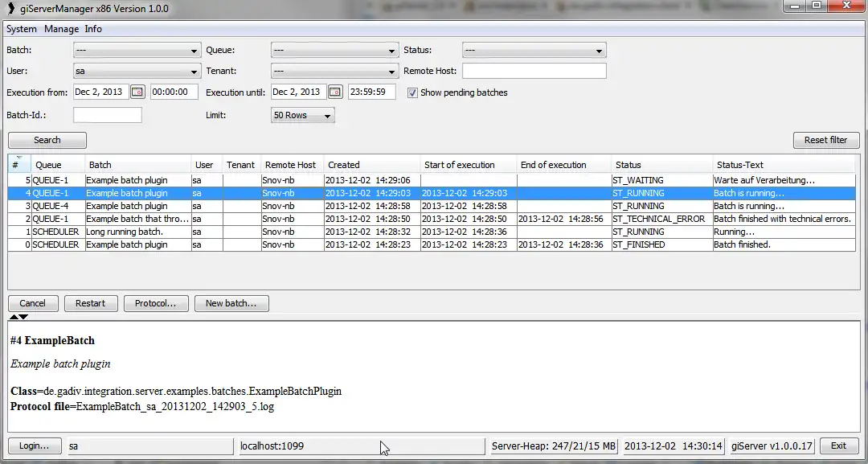Select the ST_TECHNICAL_ERROR status cell
Screen dimensions: 868x464
pyautogui.click(x=662, y=219)
